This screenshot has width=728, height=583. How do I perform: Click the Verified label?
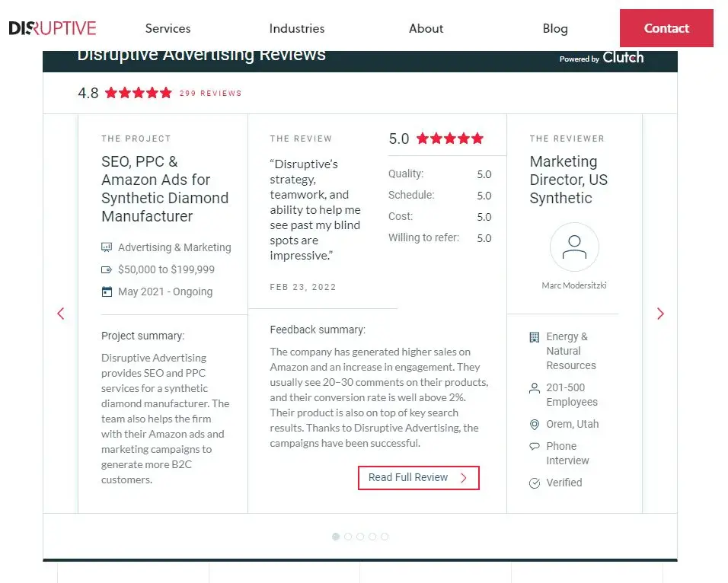[x=564, y=483]
